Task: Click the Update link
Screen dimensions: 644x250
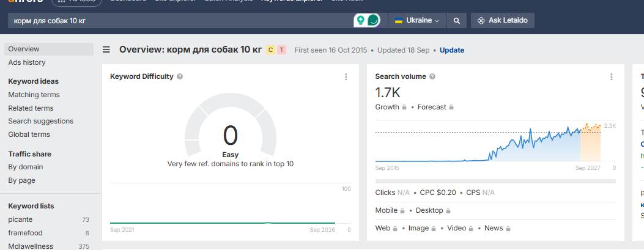Action: click(x=452, y=50)
